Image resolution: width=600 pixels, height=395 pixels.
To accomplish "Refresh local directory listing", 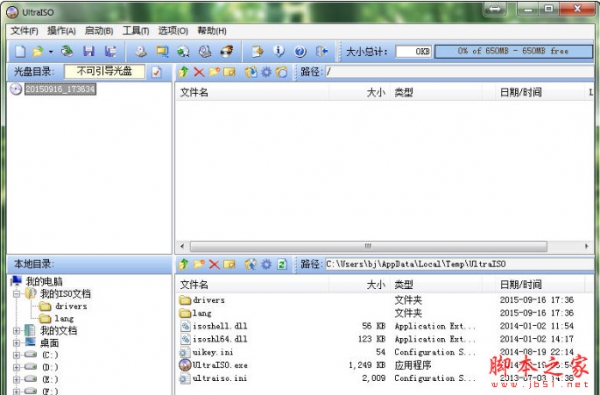I will [x=282, y=264].
